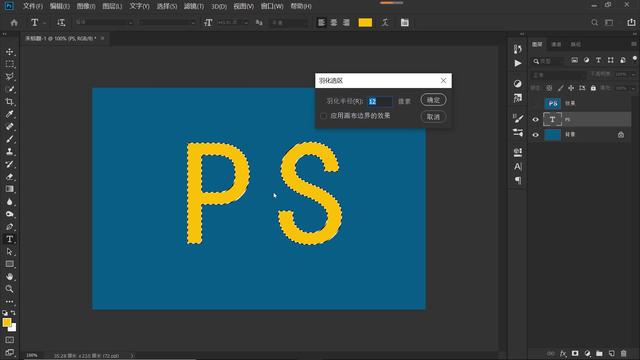Screen dimensions: 640x360
Task: Toggle lock all layer icon
Action: point(593,88)
